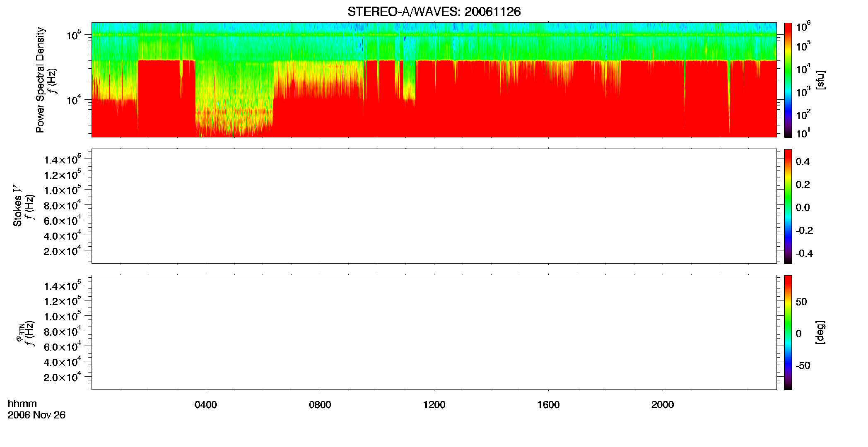The width and height of the screenshot is (868, 447).
Task: Click the empty phi RTN plot panel
Action: coord(434,332)
